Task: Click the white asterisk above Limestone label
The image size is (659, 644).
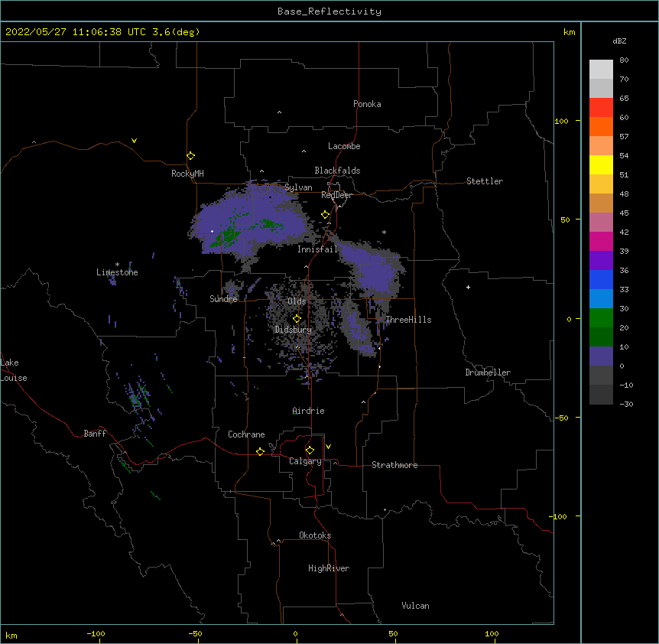Action: (117, 265)
